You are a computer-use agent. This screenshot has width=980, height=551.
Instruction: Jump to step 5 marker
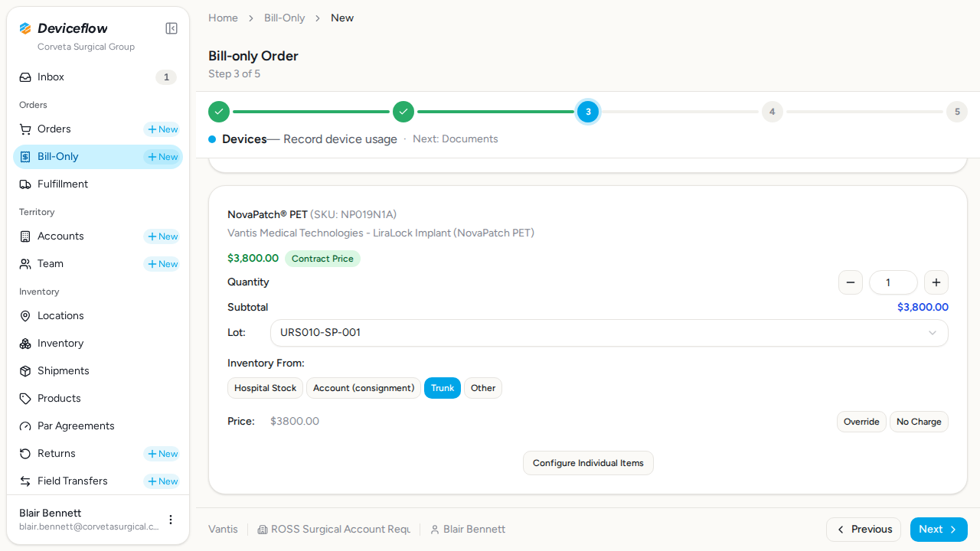956,112
